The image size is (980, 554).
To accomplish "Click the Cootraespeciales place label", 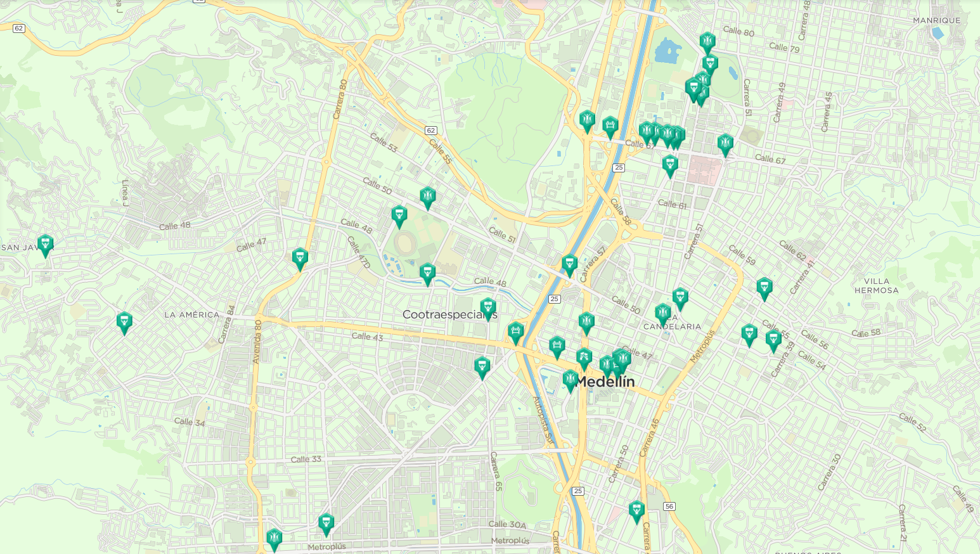I will 449,314.
